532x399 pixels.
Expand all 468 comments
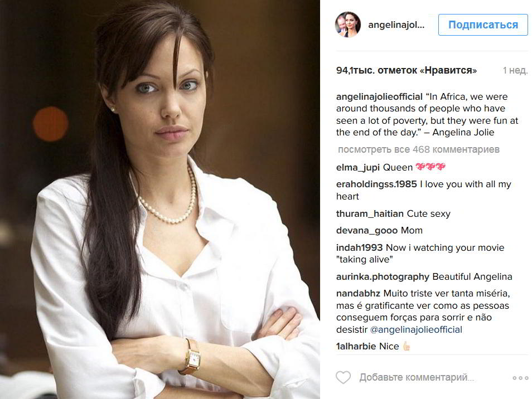tap(419, 149)
